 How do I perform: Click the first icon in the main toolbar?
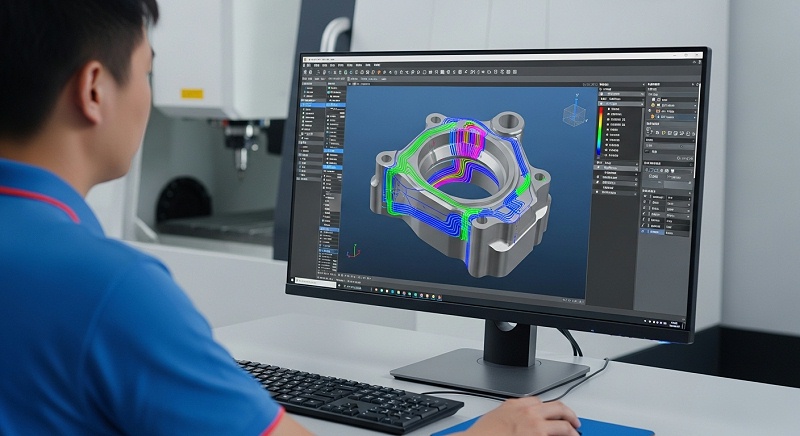click(307, 72)
